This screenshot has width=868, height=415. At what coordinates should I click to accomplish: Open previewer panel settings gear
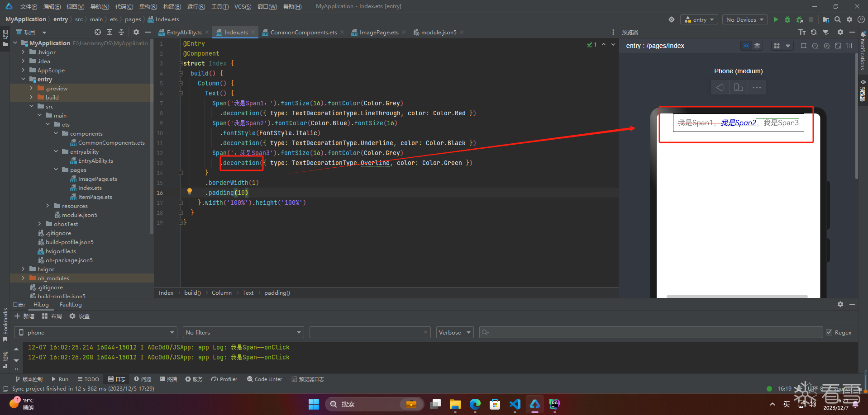(x=840, y=32)
